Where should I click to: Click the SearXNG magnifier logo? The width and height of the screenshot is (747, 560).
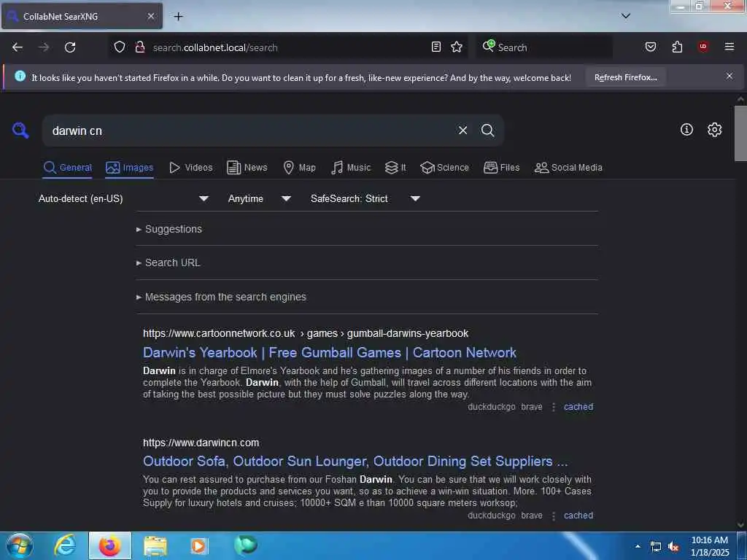(x=20, y=130)
